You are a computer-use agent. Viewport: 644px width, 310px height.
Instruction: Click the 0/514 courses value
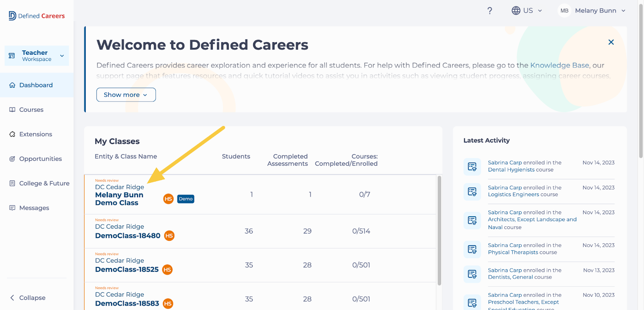361,231
